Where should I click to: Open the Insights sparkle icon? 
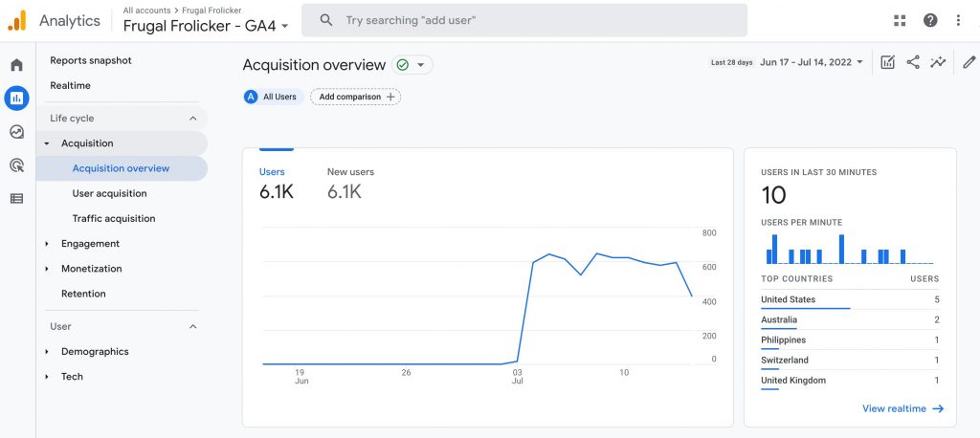(x=938, y=62)
